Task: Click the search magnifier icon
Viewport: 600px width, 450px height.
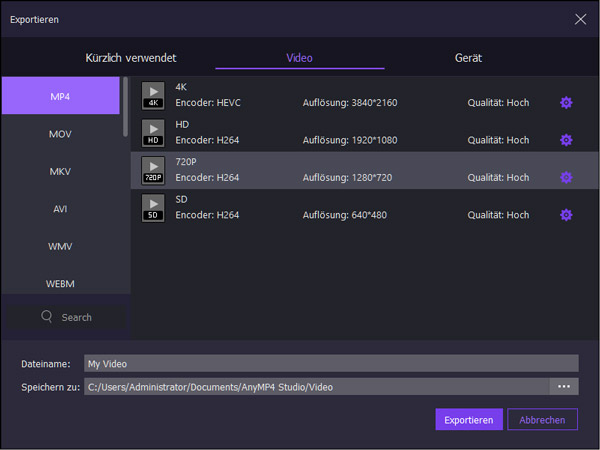Action: 47,317
